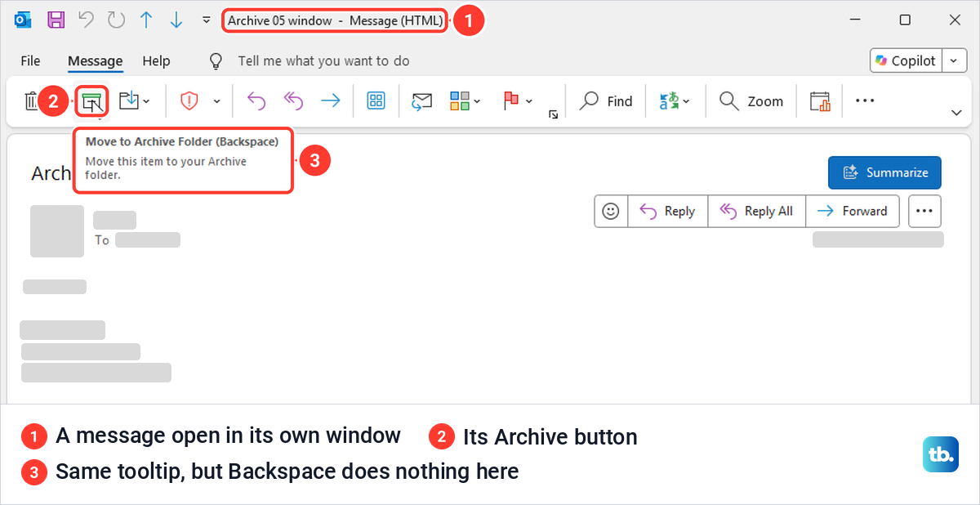Image resolution: width=980 pixels, height=505 pixels.
Task: Click the calendar chart icon in the ribbon
Action: point(820,101)
